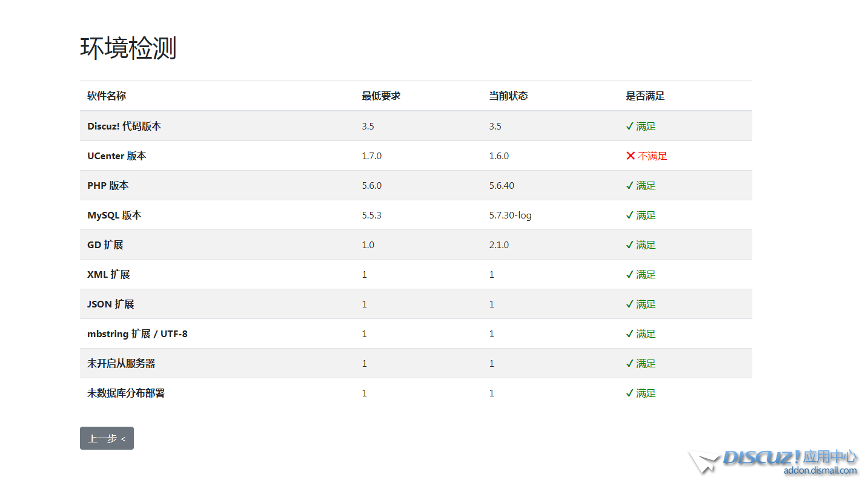Click the green checkmark for JSON 扩展
The height and width of the screenshot is (486, 868).
click(630, 304)
